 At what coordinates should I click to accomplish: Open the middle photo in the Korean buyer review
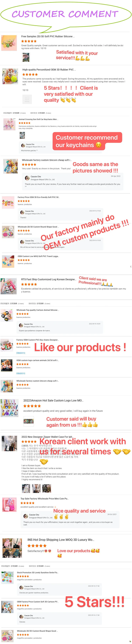click(x=36, y=489)
